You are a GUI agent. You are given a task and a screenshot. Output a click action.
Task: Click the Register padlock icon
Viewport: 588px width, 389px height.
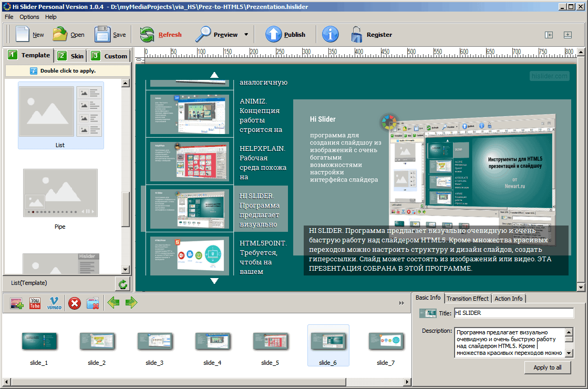tap(356, 34)
